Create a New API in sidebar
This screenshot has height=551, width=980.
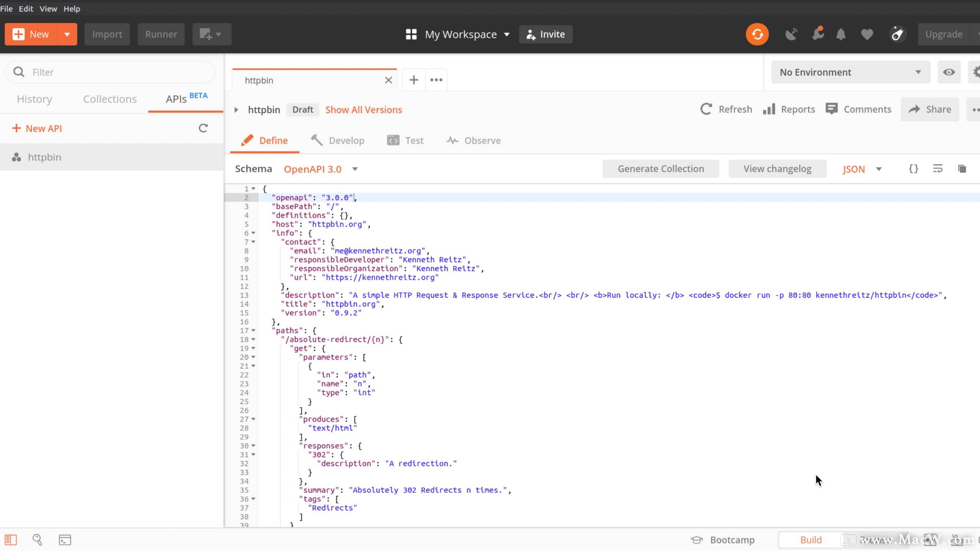[x=37, y=129]
